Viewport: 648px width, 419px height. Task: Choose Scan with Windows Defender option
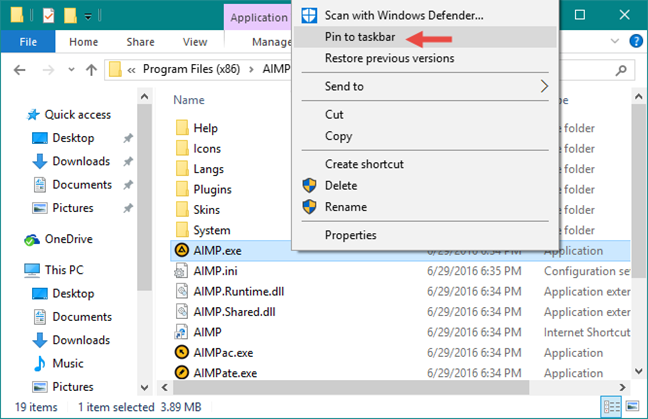[x=425, y=15]
